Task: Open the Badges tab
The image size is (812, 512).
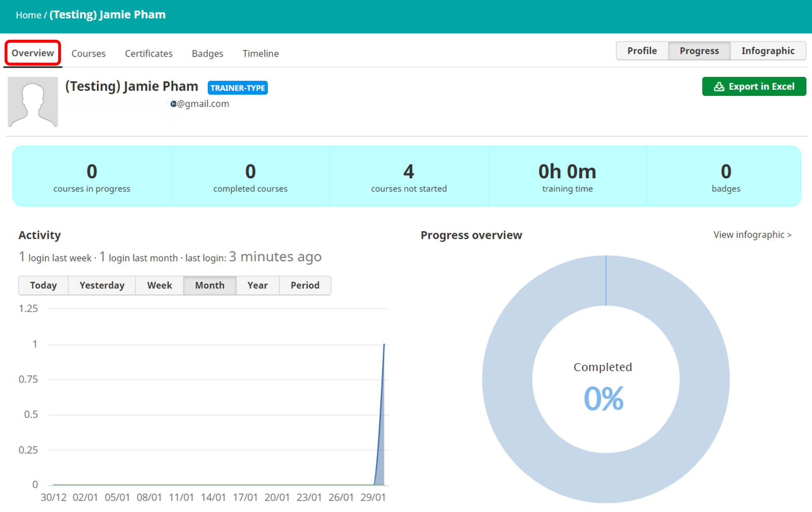Action: [x=207, y=54]
